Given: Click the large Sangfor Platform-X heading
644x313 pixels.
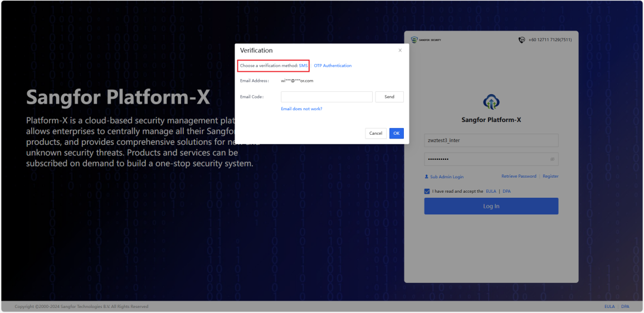Looking at the screenshot, I should point(118,98).
